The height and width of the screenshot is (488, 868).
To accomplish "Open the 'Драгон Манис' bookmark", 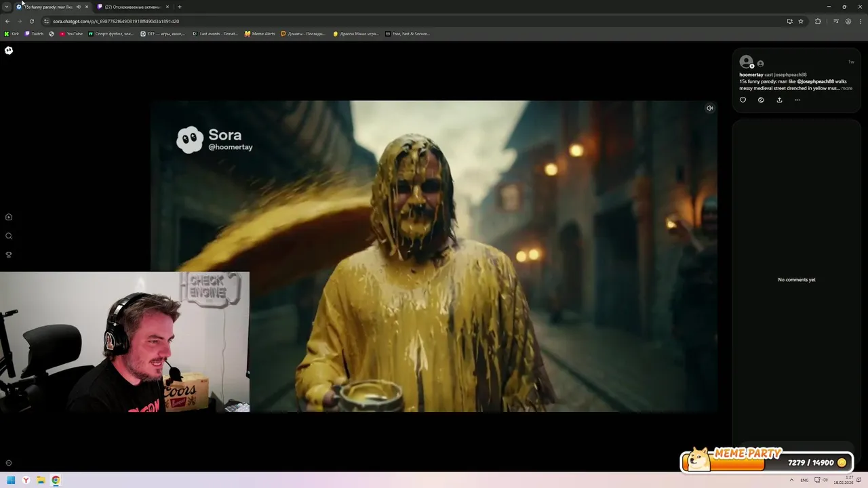I will coord(356,33).
